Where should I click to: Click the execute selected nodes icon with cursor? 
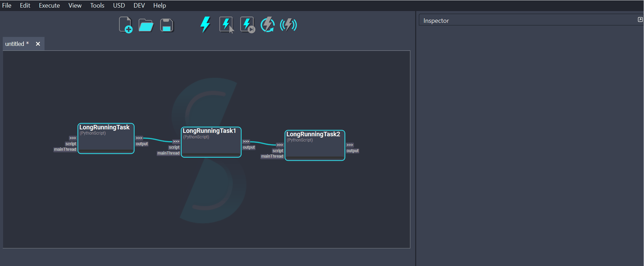[x=226, y=25]
